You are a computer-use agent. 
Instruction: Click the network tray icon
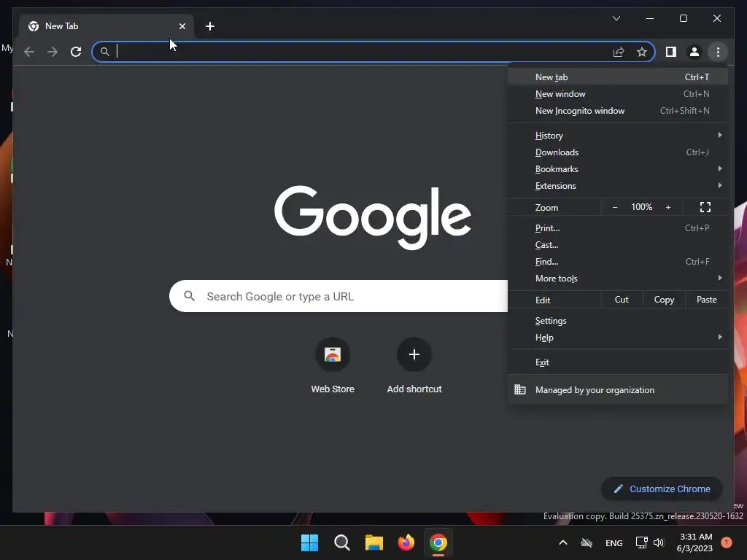click(641, 542)
